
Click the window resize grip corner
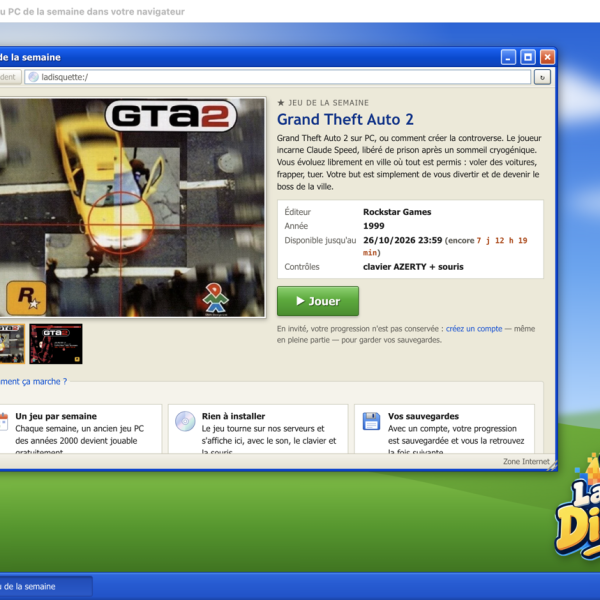pyautogui.click(x=552, y=466)
